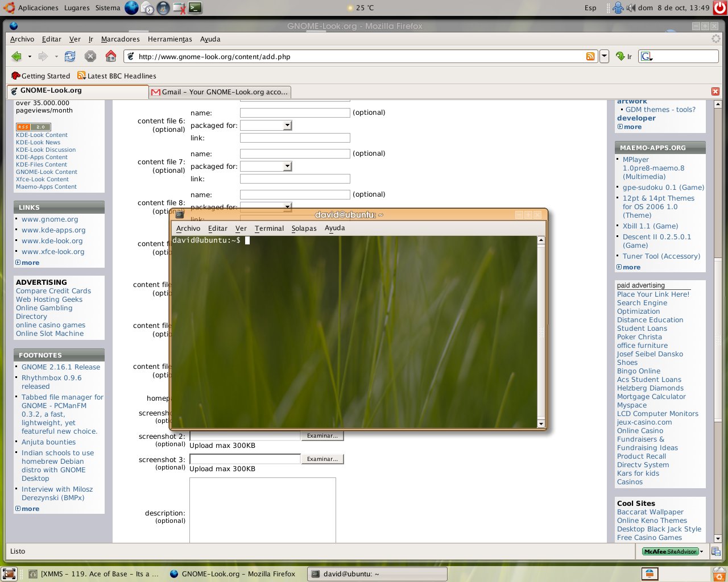Open the GDM themes - tools? link
The height and width of the screenshot is (582, 728).
[660, 110]
